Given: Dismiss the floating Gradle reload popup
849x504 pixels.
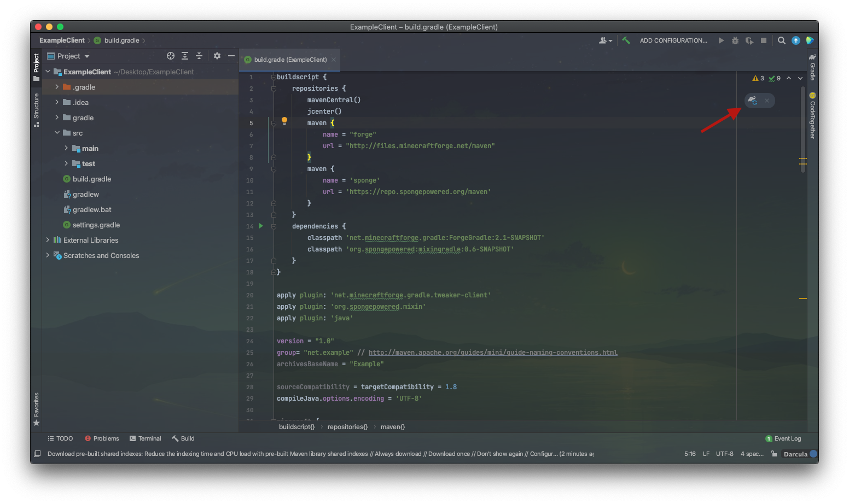Looking at the screenshot, I should (x=767, y=101).
